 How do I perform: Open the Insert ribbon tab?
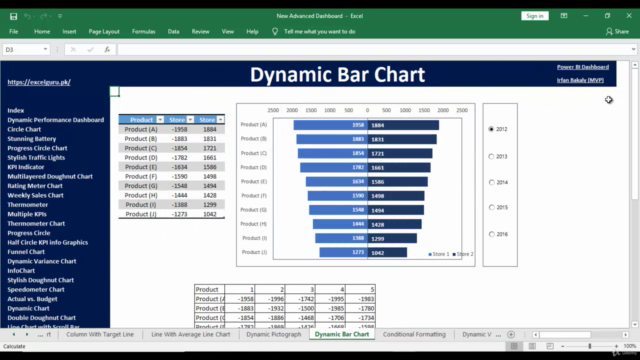[x=69, y=31]
